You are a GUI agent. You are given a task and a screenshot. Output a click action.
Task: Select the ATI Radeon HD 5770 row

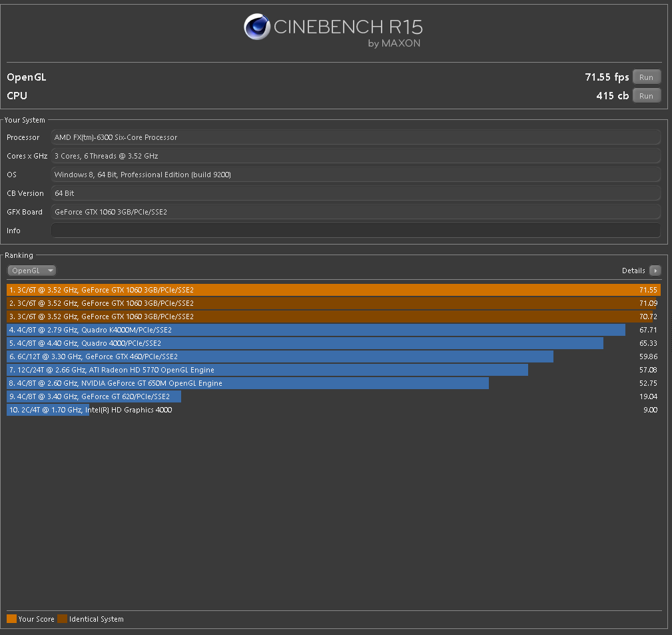pyautogui.click(x=334, y=370)
